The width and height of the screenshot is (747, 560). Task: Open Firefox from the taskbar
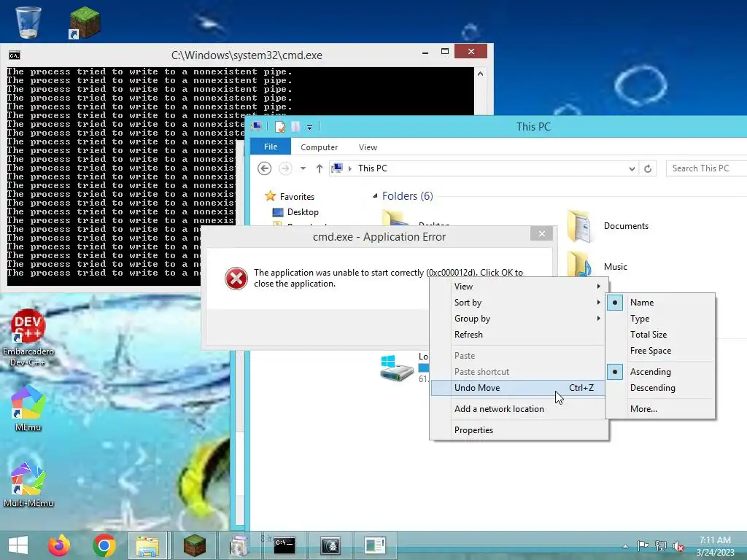coord(59,545)
